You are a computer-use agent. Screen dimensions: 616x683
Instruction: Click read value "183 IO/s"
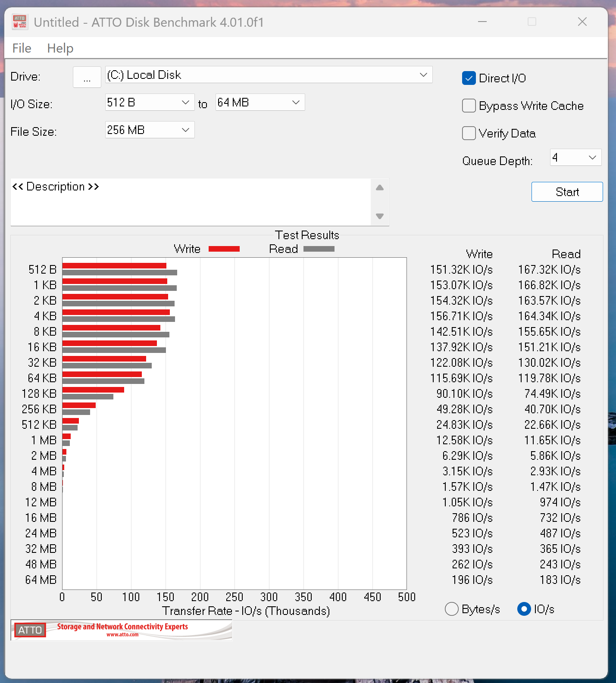pyautogui.click(x=560, y=580)
